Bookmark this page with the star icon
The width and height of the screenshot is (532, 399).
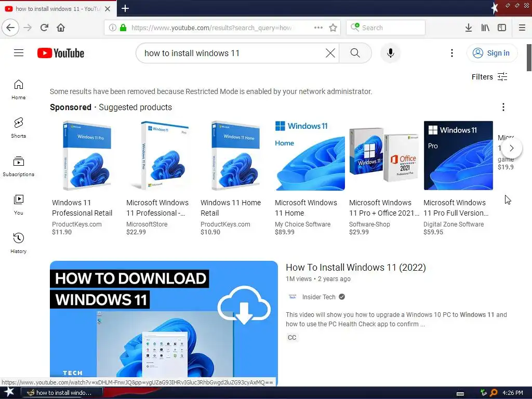point(333,28)
